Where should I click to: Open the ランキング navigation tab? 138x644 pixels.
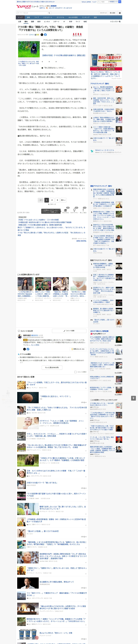(x=86, y=17)
